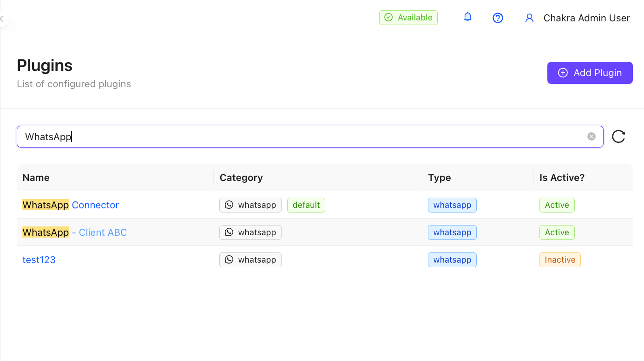
Task: Click the WhatsApp icon in Connector's category badge
Action: (x=229, y=205)
